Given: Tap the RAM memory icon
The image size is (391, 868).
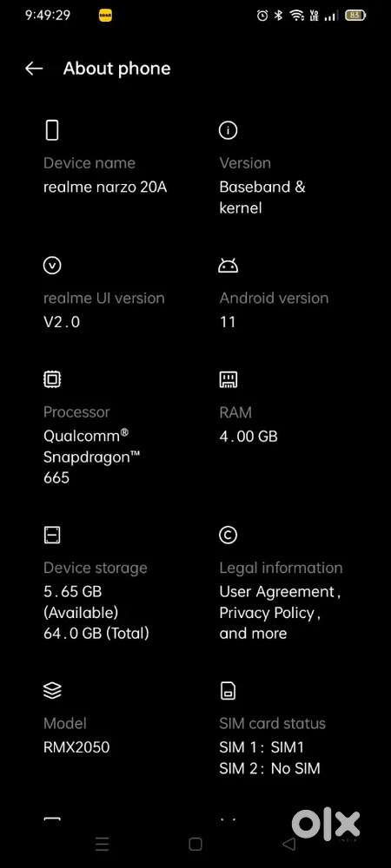Looking at the screenshot, I should 229,380.
